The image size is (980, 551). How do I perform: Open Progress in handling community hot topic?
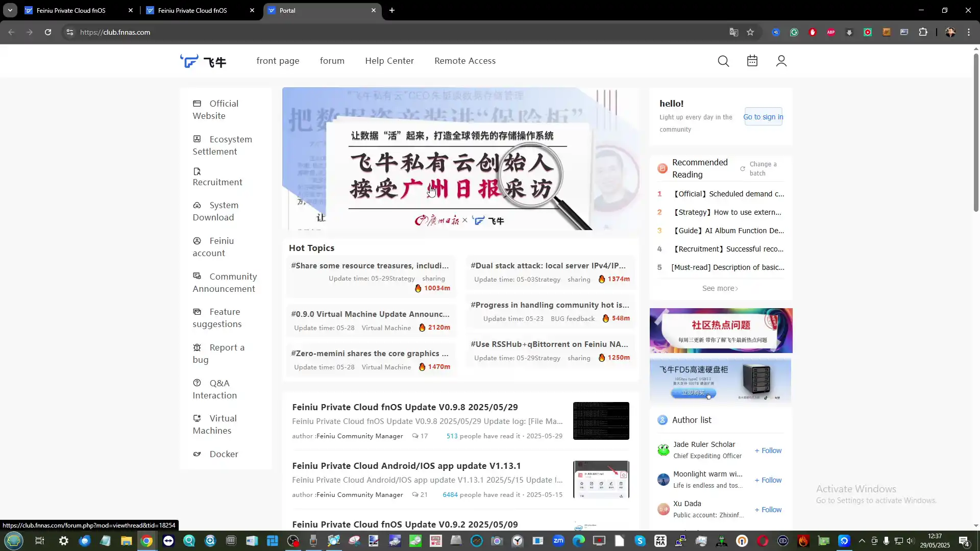click(x=550, y=305)
